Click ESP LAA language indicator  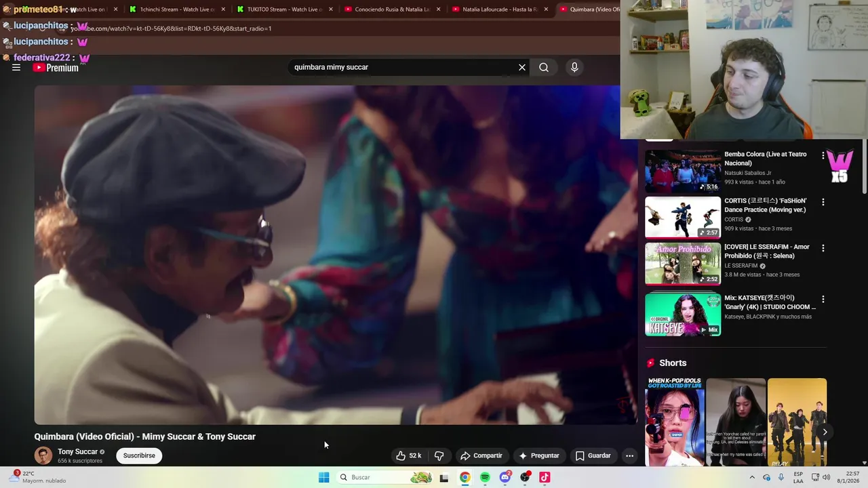pos(798,477)
